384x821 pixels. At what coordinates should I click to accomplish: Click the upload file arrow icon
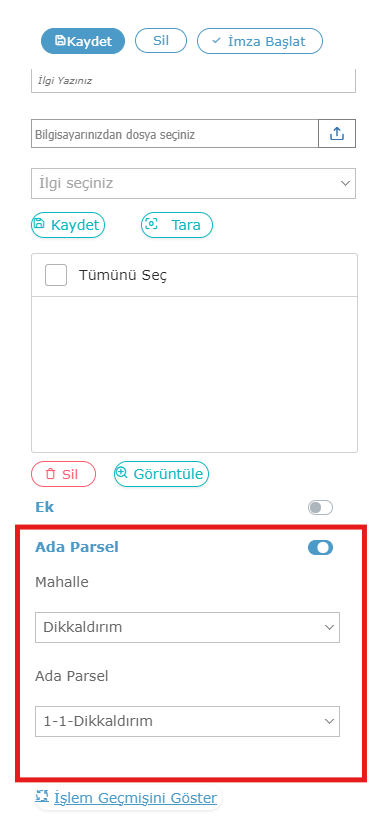coord(337,134)
